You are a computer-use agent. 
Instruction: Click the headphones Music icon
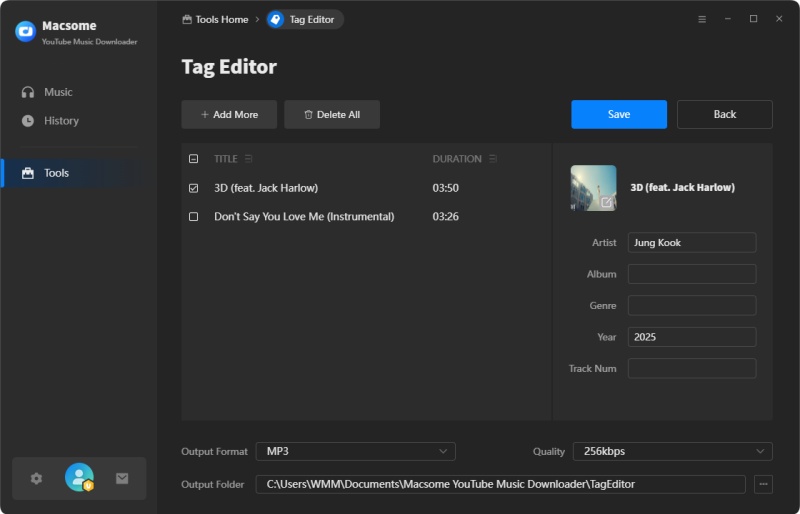(x=28, y=92)
